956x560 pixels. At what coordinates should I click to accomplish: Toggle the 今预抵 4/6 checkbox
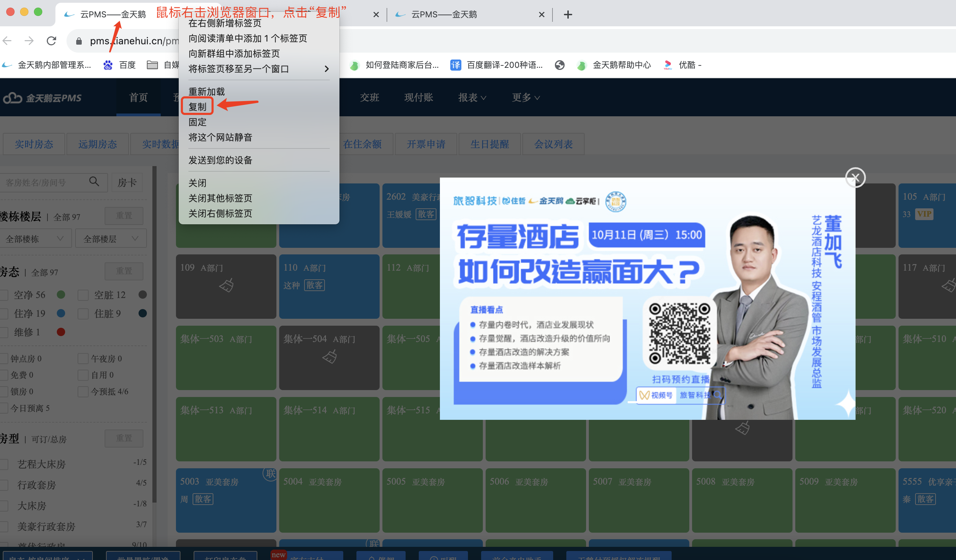click(83, 392)
